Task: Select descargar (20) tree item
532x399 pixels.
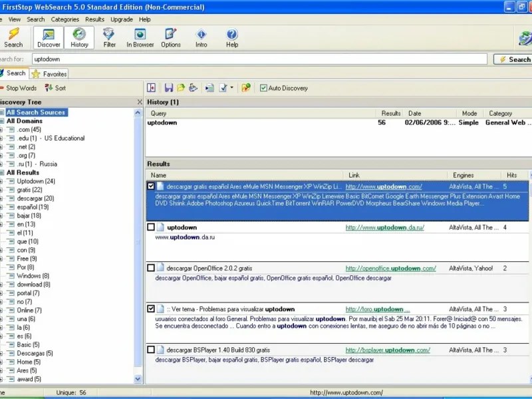Action: pos(35,198)
